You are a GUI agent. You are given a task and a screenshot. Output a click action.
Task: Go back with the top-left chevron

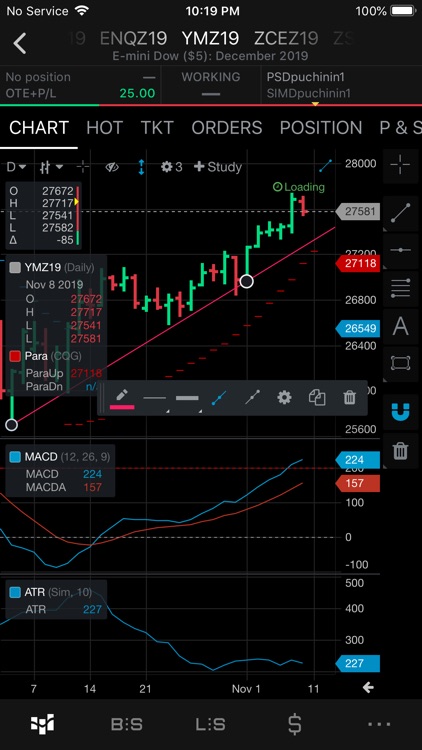point(20,43)
